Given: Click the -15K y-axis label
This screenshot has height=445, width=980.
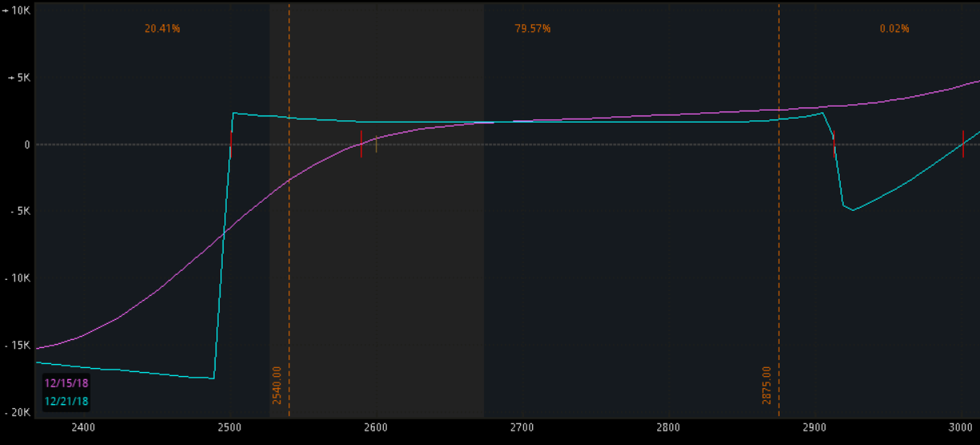Looking at the screenshot, I should 19,346.
